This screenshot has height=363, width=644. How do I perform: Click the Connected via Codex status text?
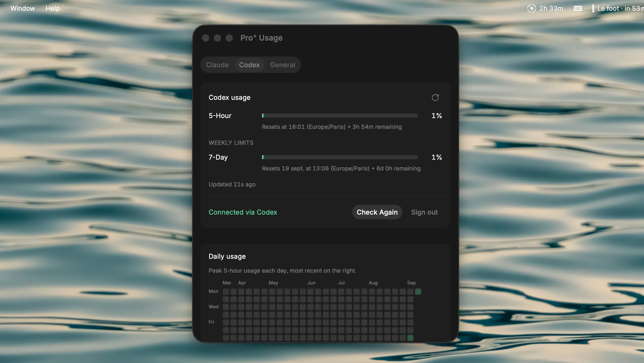[243, 212]
